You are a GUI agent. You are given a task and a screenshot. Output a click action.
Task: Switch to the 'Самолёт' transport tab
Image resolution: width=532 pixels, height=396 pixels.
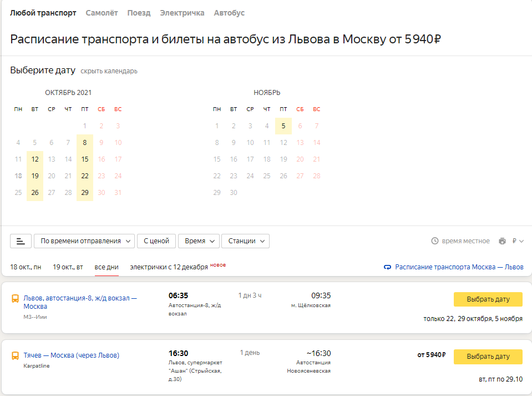[x=102, y=13]
